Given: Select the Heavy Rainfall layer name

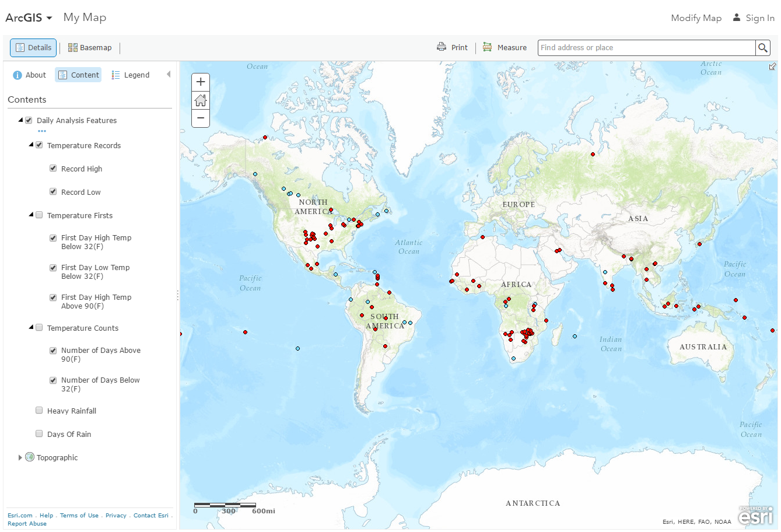Looking at the screenshot, I should tap(72, 411).
